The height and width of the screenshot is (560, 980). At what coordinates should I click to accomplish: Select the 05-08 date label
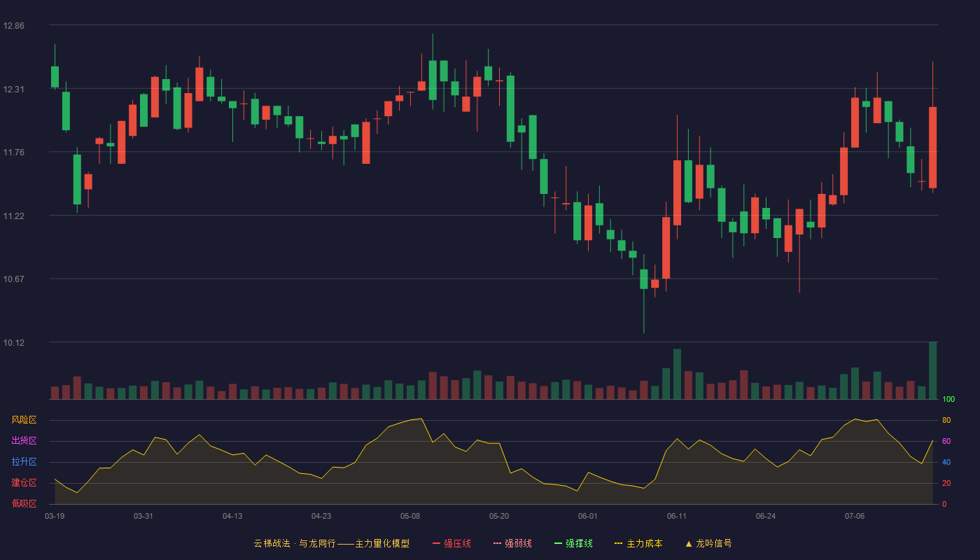410,516
